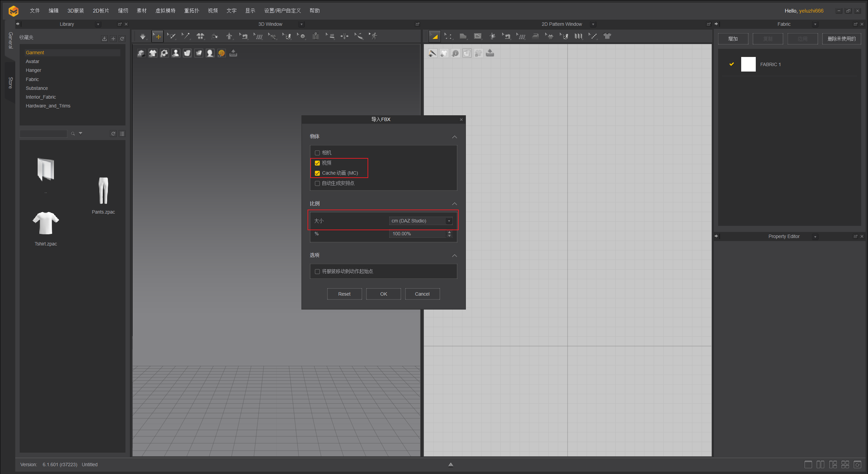The height and width of the screenshot is (474, 868).
Task: Open the 大小 unit dropdown
Action: click(x=421, y=221)
